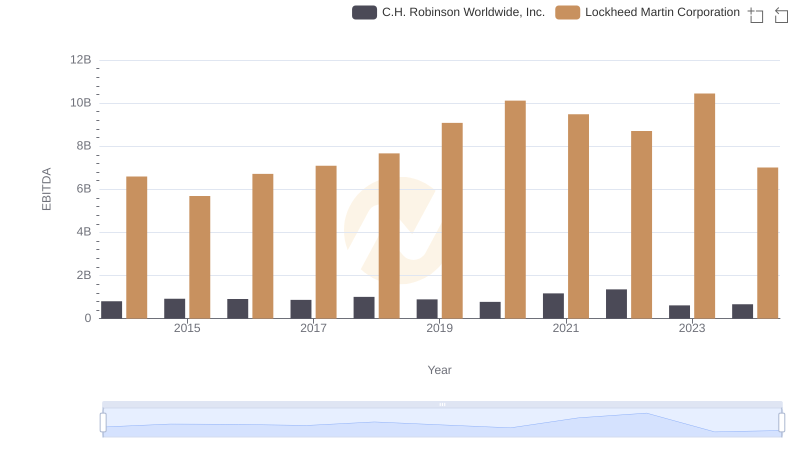Image resolution: width=800 pixels, height=461 pixels.
Task: Select the 2024 Lockheed Martin bar
Action: [x=767, y=243]
